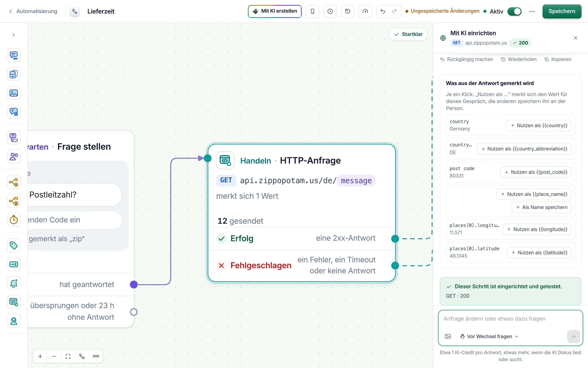
Task: Close the Mit KI einrichten panel
Action: (x=575, y=38)
